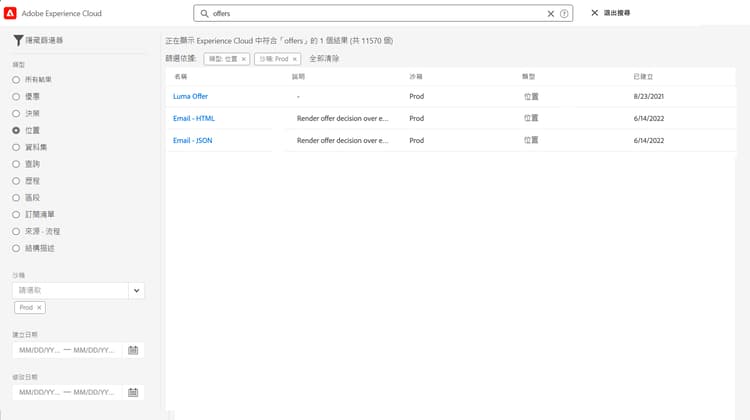The image size is (750, 420).
Task: Clear the search text with the X icon
Action: (x=551, y=14)
